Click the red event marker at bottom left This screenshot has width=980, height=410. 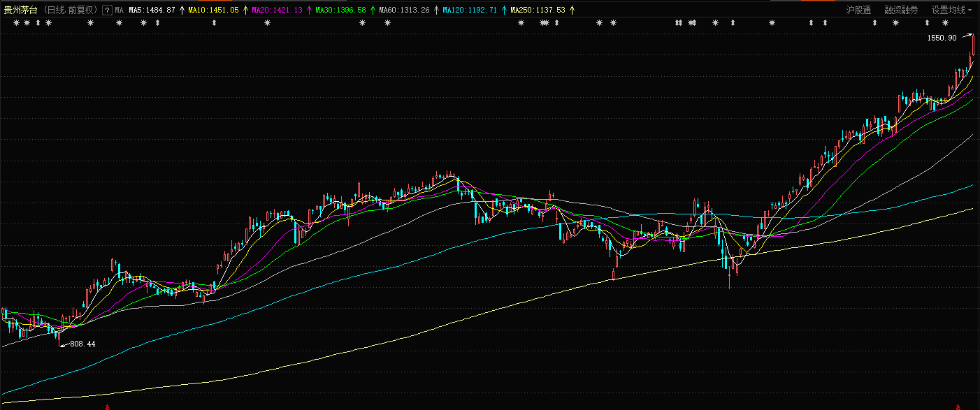(x=107, y=407)
